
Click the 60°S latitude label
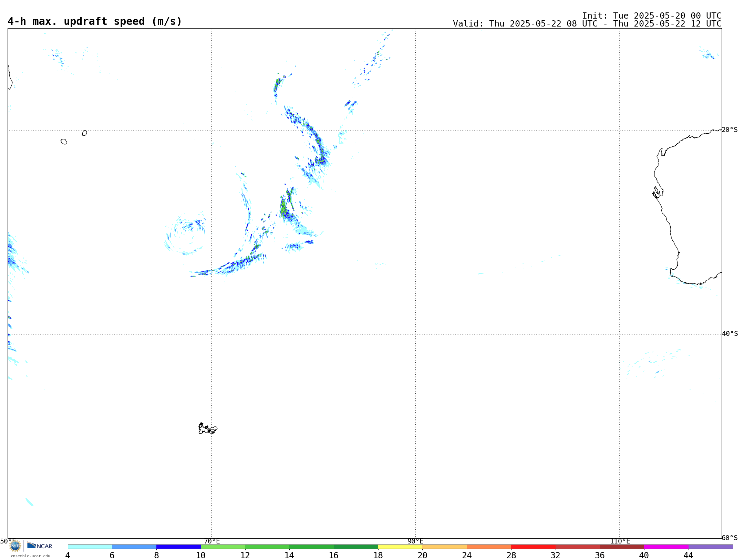point(730,538)
